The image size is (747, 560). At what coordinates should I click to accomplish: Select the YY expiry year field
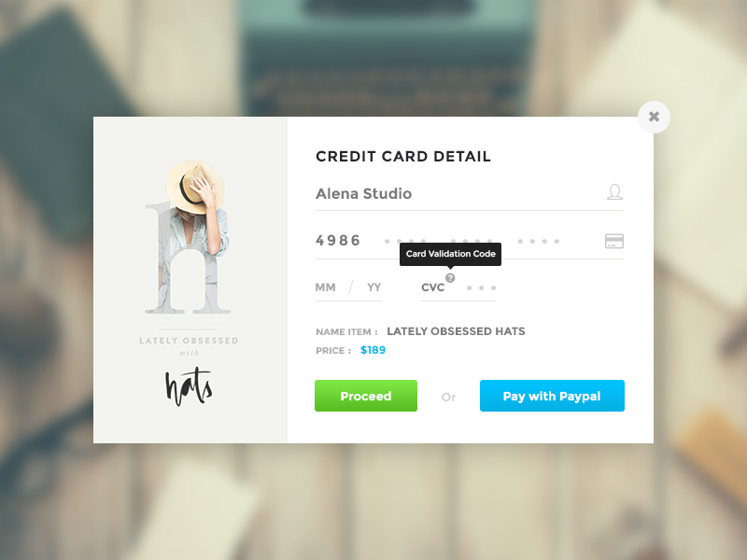click(x=374, y=287)
